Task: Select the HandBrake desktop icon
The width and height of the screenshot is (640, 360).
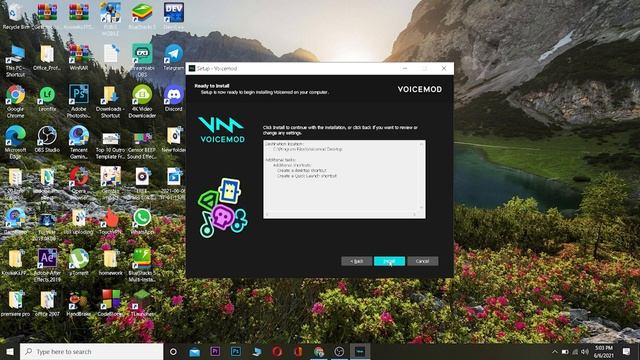Action: click(x=79, y=304)
